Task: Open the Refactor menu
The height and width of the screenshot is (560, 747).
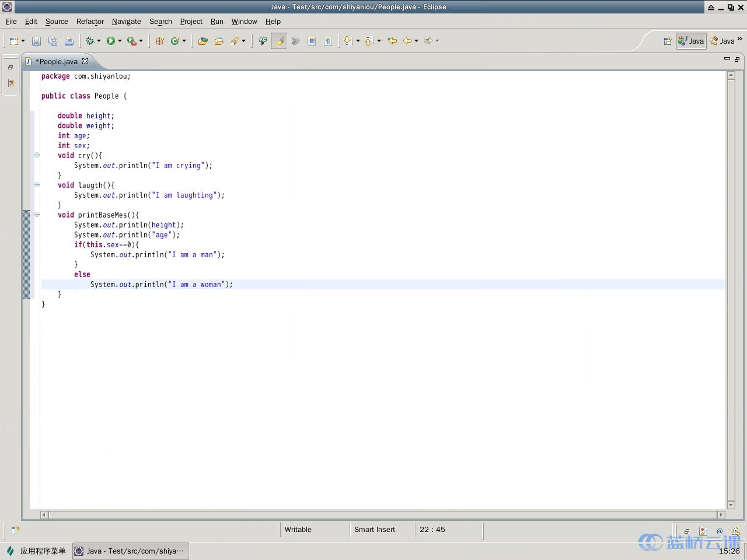Action: (90, 22)
